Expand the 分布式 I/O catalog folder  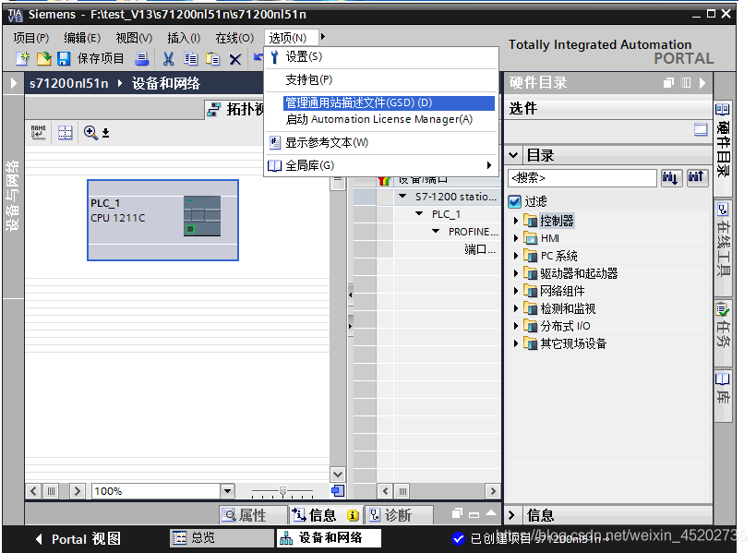[516, 326]
